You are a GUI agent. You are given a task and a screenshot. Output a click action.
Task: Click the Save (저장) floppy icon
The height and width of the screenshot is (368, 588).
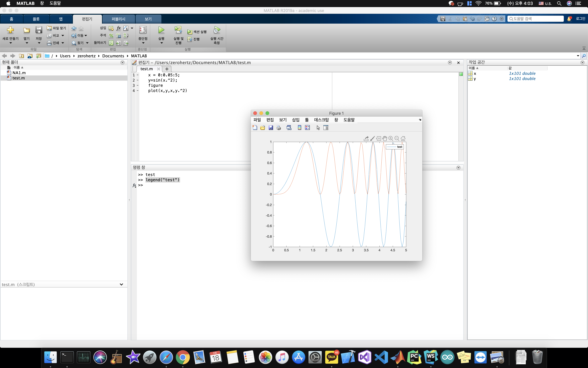point(39,30)
